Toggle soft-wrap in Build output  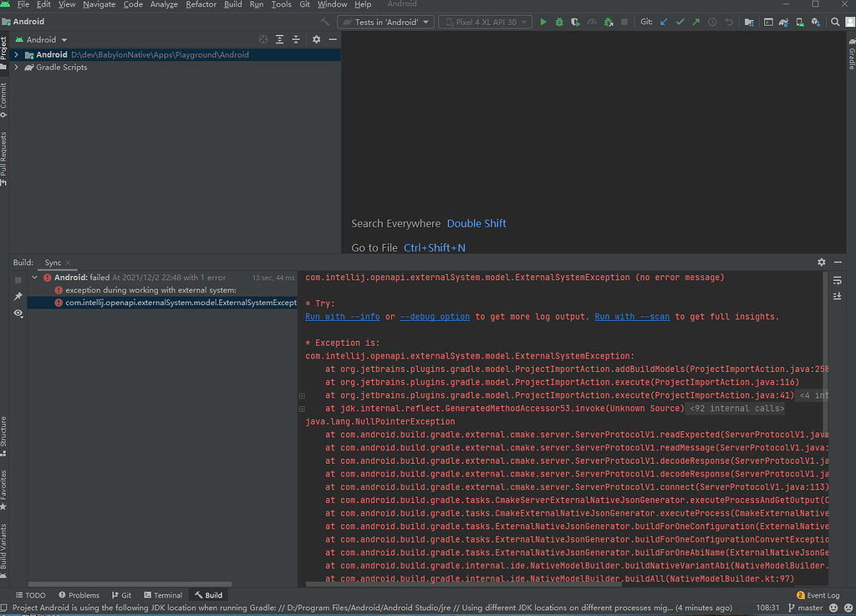[838, 280]
